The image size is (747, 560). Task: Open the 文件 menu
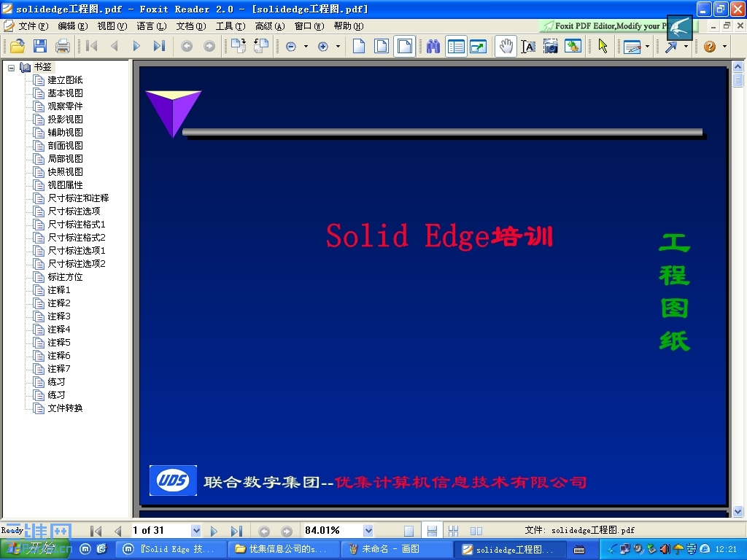point(33,26)
